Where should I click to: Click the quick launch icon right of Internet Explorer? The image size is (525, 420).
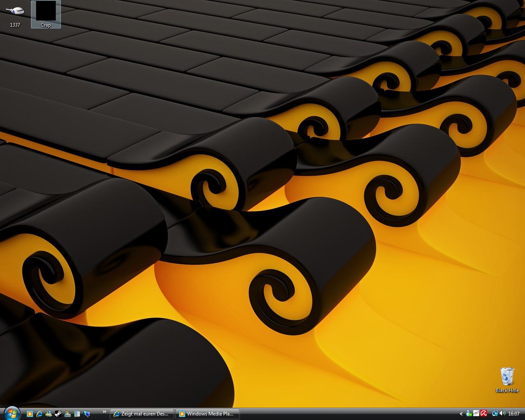point(49,414)
